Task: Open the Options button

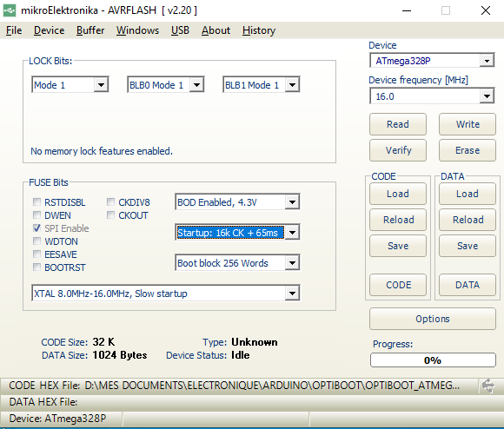Action: click(x=433, y=319)
